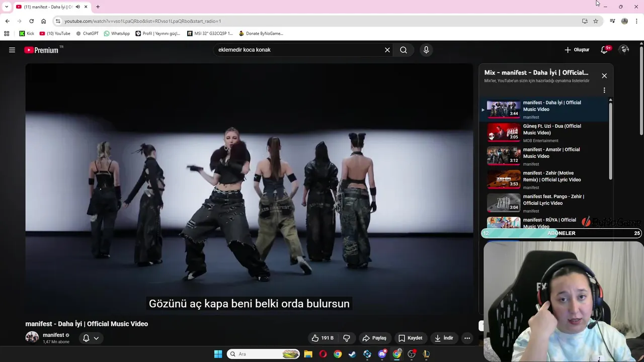The width and height of the screenshot is (644, 362).
Task: Open Mix playlist options three dots
Action: 604,90
